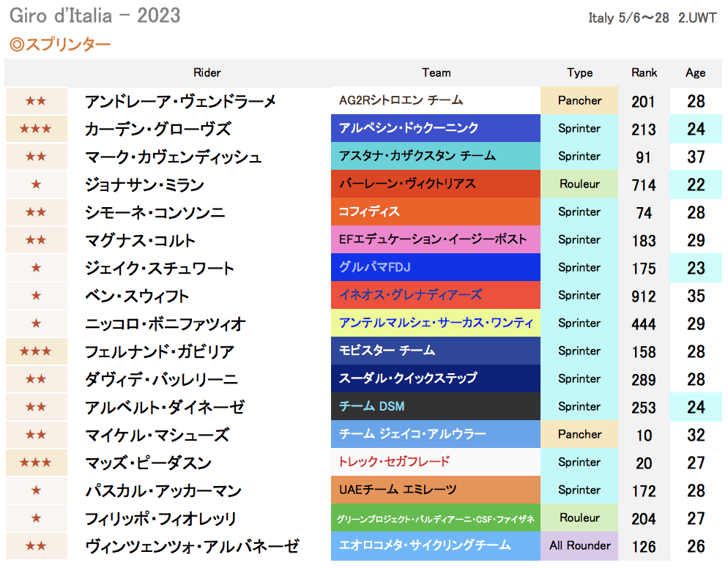Click the Giro d'Italia – 2023 title

pos(94,15)
